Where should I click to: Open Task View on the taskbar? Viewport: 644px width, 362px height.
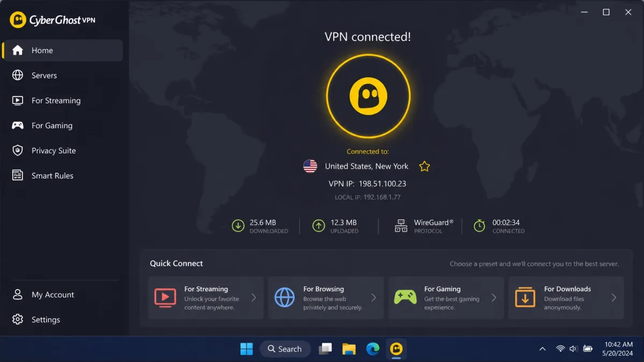click(325, 349)
